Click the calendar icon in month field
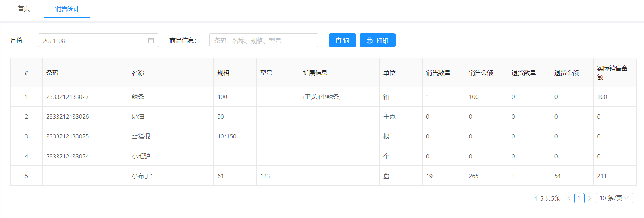This screenshot has height=218, width=644. pos(151,41)
